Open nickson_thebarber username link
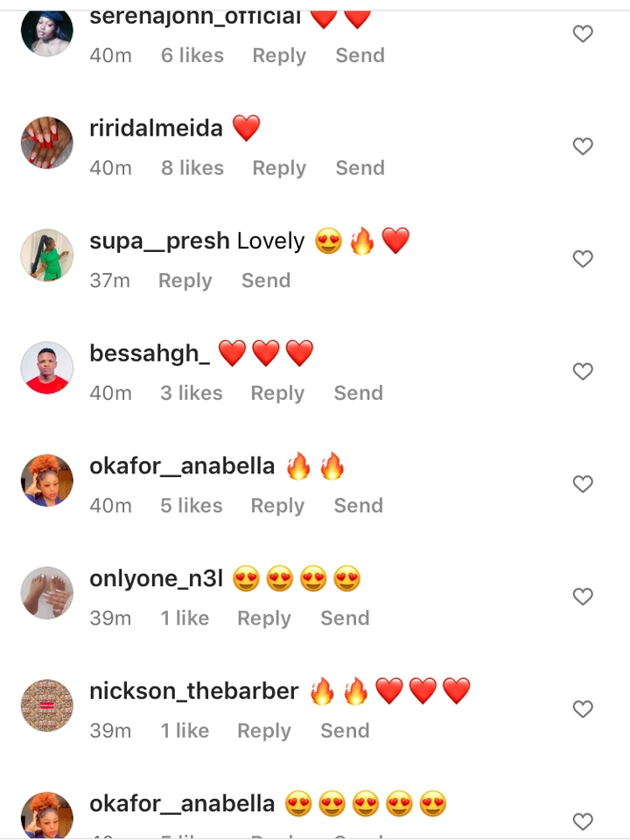The image size is (630, 840). 193,691
